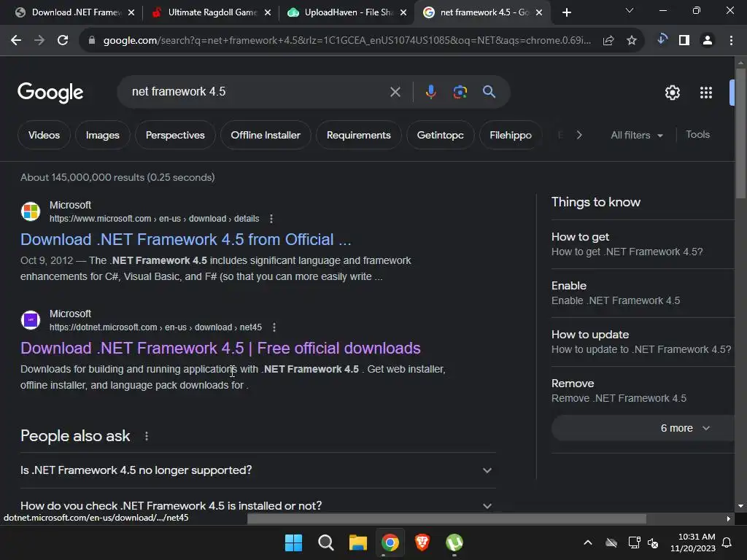Viewport: 747px width, 560px height.
Task: Close the UploadHaven tab
Action: tap(403, 12)
